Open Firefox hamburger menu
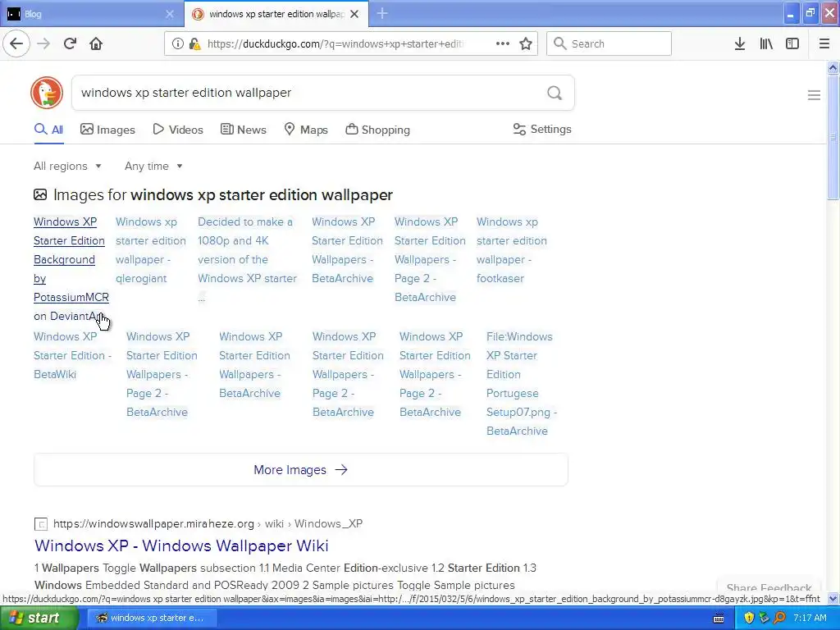Image resolution: width=840 pixels, height=630 pixels. coord(824,43)
